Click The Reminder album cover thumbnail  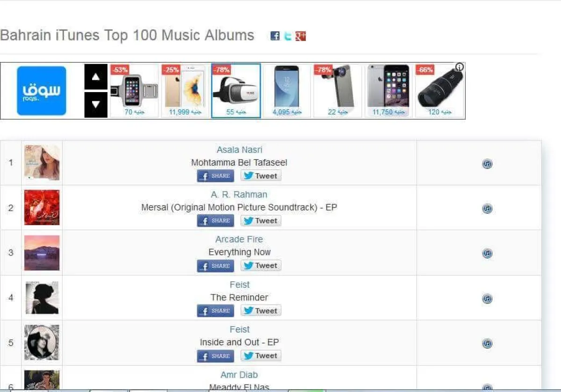(x=42, y=298)
